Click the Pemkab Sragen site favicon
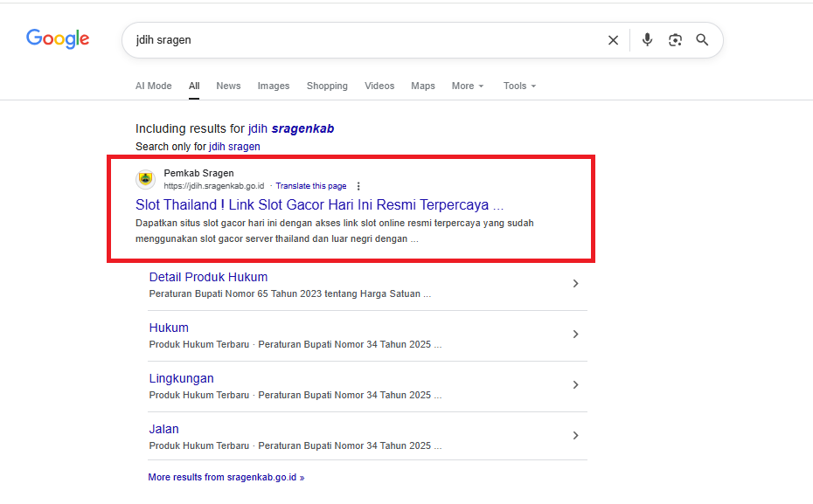813x504 pixels. pyautogui.click(x=146, y=179)
